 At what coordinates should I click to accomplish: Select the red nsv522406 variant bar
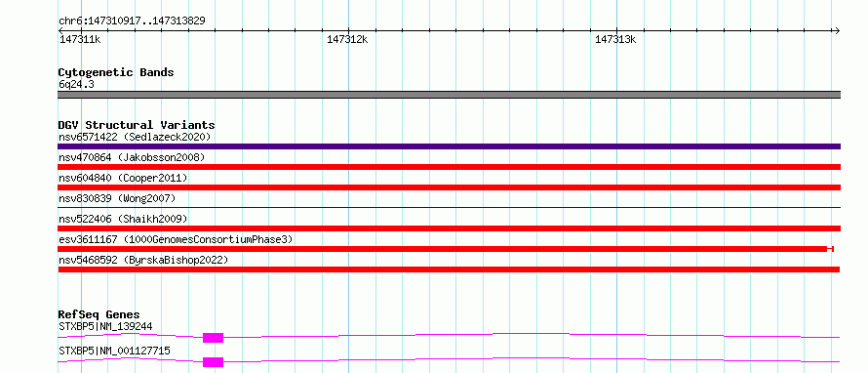(449, 228)
